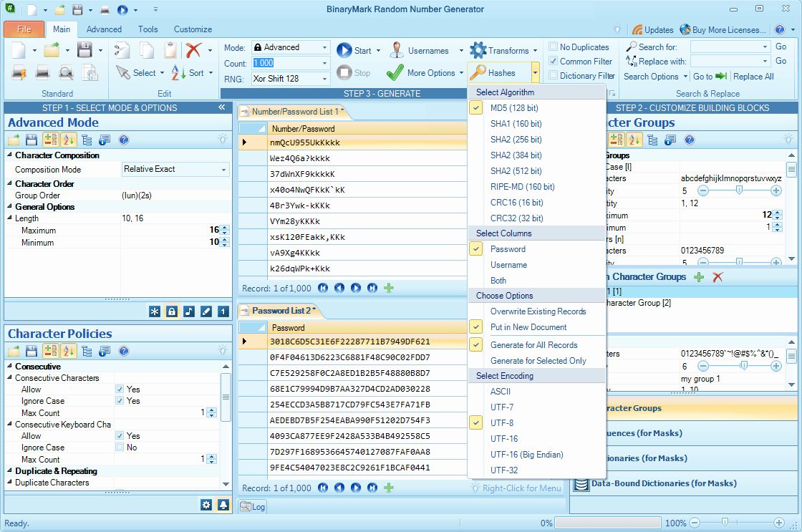The height and width of the screenshot is (532, 802).
Task: Select SHA1 (160 bit) algorithm from menu
Action: pos(536,124)
